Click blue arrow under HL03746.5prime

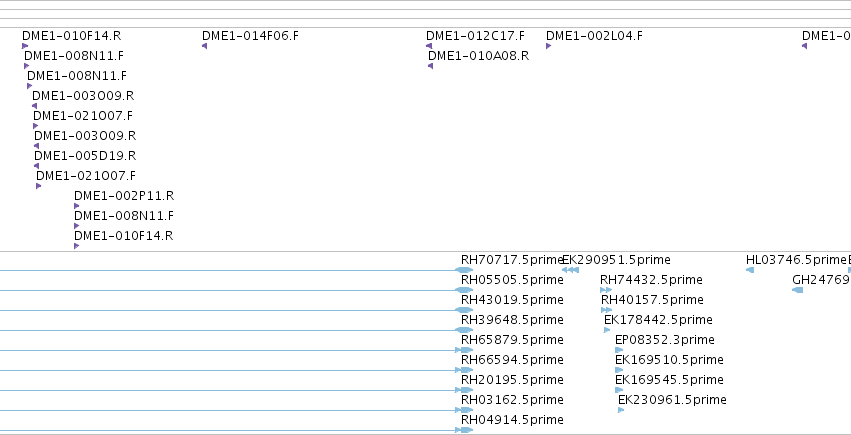coord(750,270)
